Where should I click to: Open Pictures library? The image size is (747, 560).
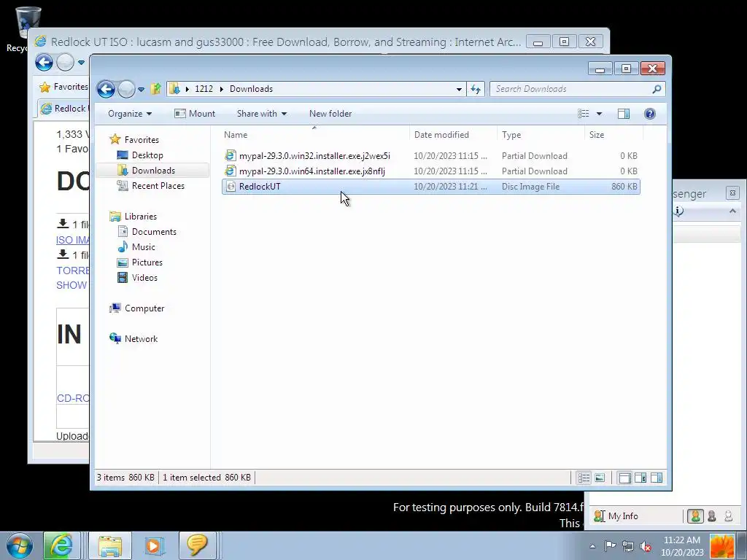(147, 262)
